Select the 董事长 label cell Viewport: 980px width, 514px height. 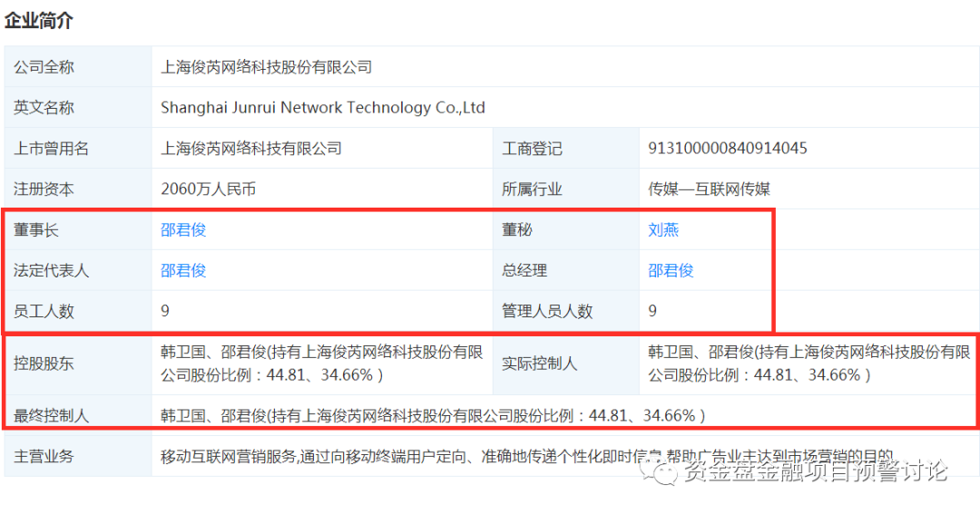[78, 230]
